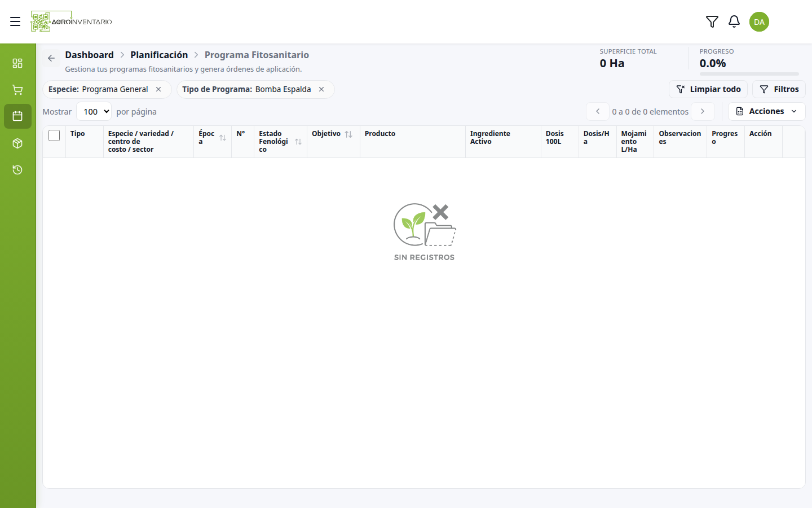Open the hamburger menu
Image resolution: width=812 pixels, height=508 pixels.
[15, 21]
